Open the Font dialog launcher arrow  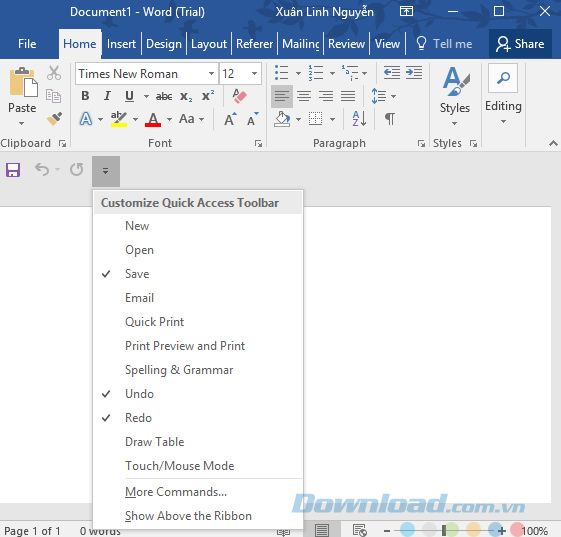(258, 143)
